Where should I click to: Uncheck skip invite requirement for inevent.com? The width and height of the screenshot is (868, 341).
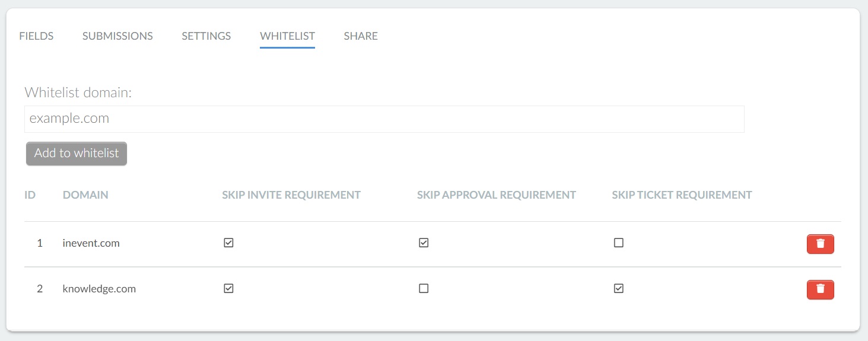(228, 243)
